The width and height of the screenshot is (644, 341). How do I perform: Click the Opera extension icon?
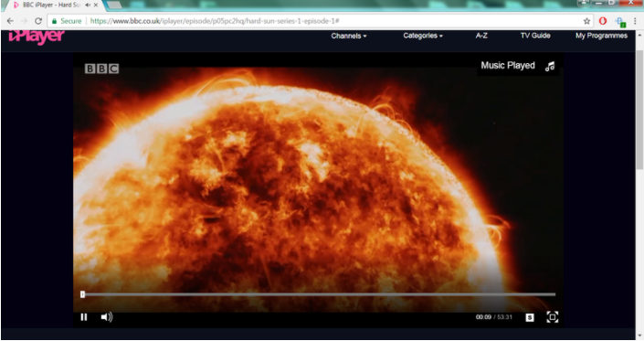coord(603,21)
